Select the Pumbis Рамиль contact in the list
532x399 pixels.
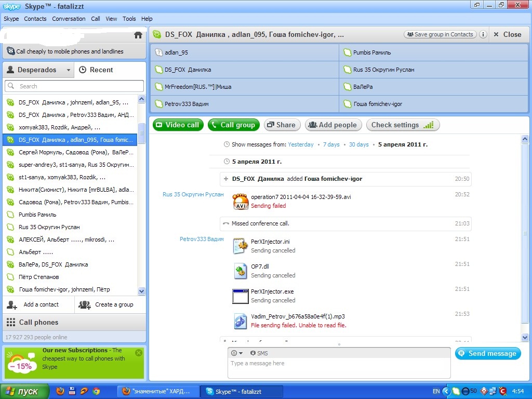(70, 215)
